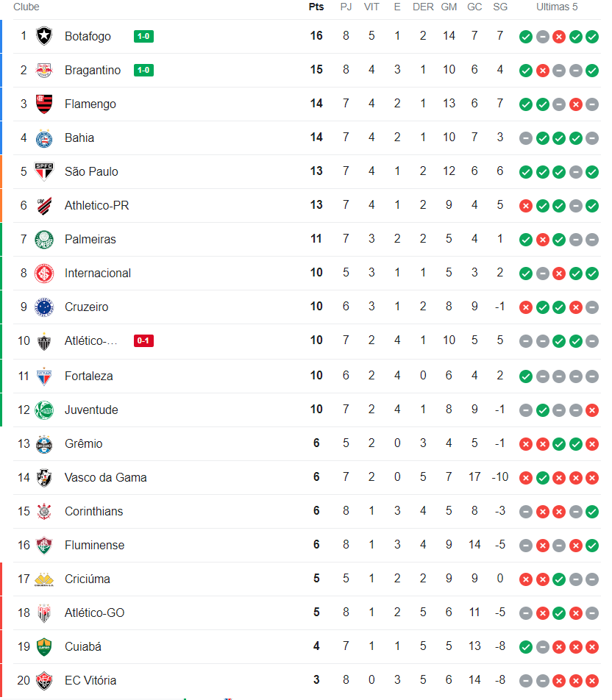Viewport: 612px width, 700px height.
Task: Sort table by SG column header
Action: (x=500, y=7)
